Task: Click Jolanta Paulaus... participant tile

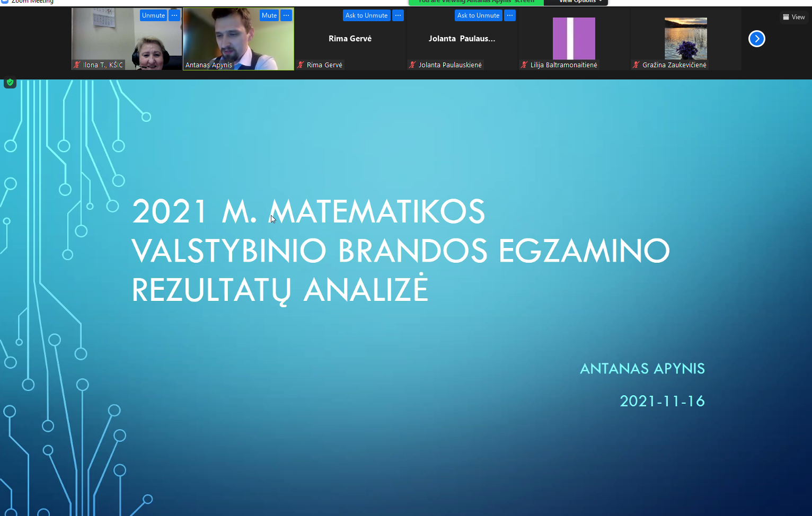Action: click(462, 39)
